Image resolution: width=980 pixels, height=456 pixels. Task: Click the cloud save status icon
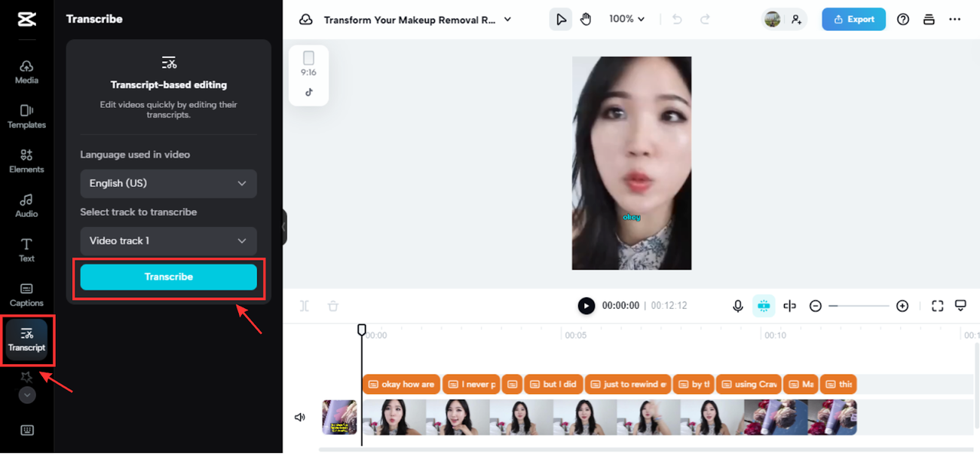tap(305, 19)
